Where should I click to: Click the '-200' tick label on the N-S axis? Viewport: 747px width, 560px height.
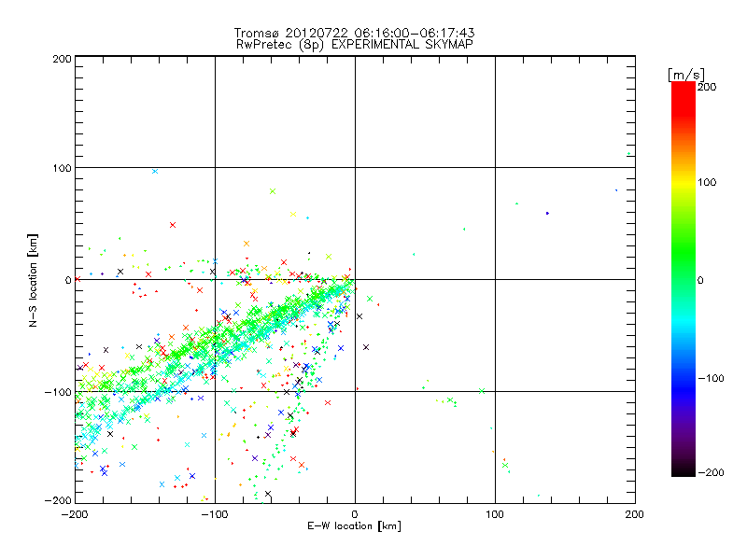click(58, 500)
